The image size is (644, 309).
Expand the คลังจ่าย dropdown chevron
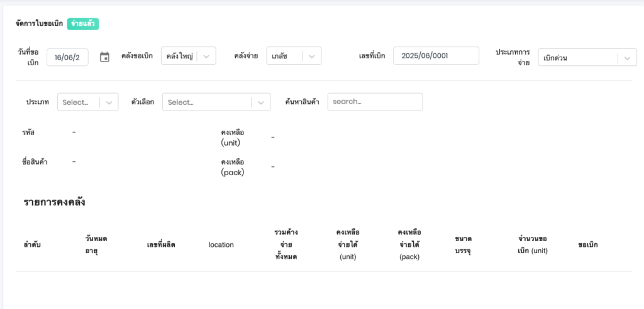tap(313, 56)
